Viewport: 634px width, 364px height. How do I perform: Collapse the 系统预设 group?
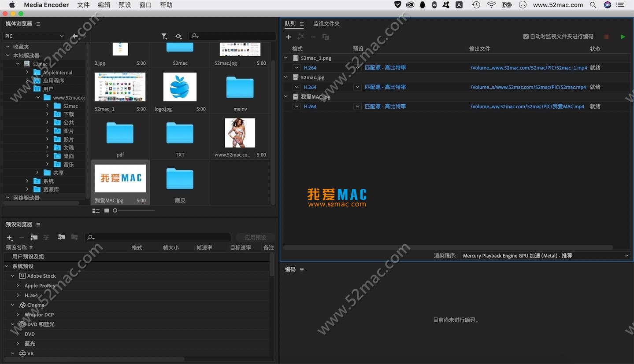(x=7, y=266)
